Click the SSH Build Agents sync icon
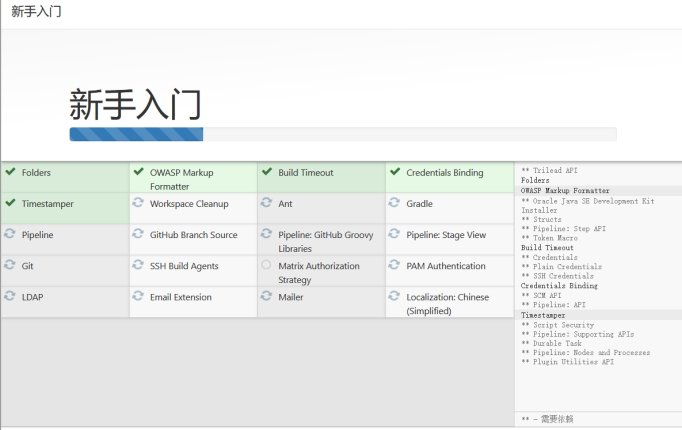The height and width of the screenshot is (430, 682). [138, 265]
